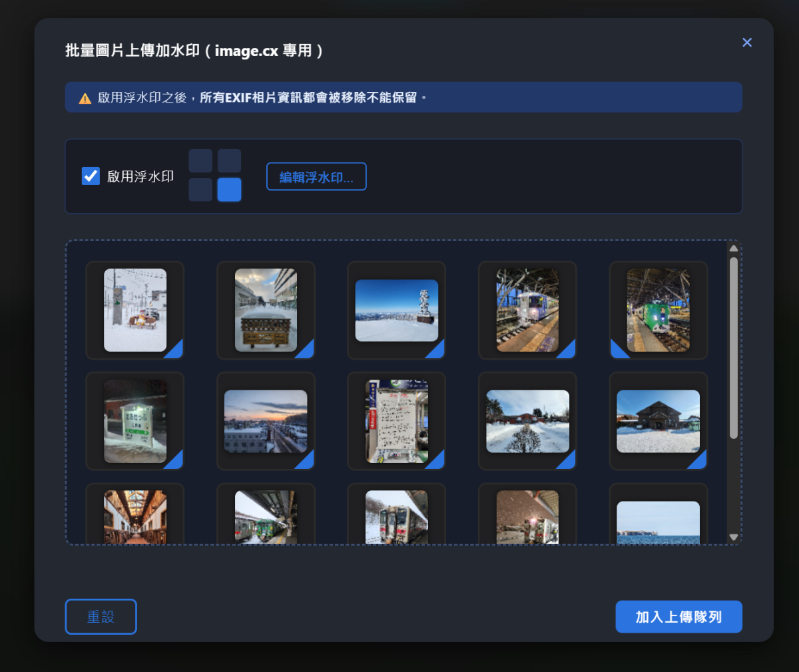Open the 編輯浮水印 editor
Screen dimensions: 799x672
tap(316, 176)
